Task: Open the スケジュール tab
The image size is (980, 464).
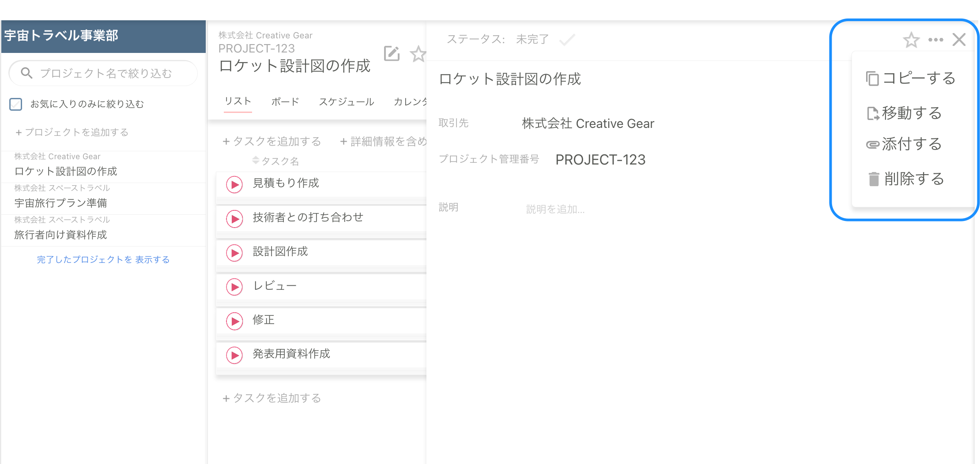Action: pyautogui.click(x=346, y=102)
